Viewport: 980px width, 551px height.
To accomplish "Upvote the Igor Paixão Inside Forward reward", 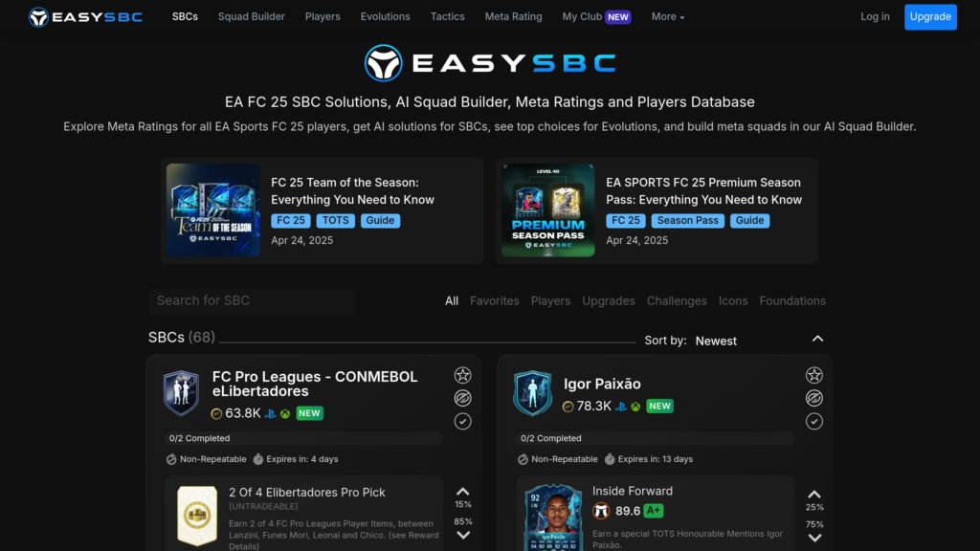I will click(814, 495).
